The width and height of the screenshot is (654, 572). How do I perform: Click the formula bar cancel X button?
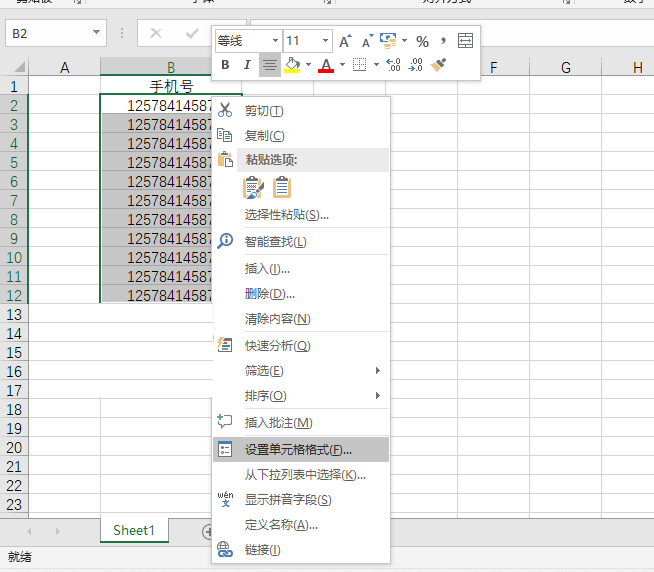click(156, 33)
